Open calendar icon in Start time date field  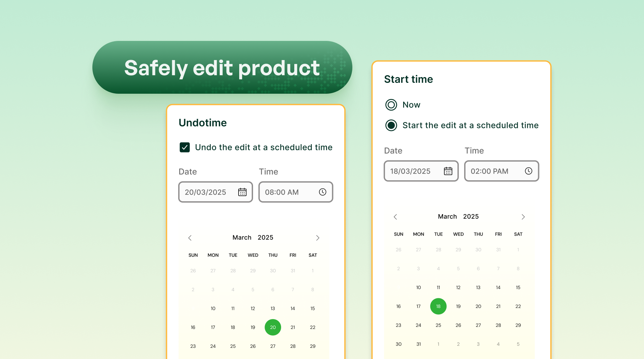[x=448, y=171]
